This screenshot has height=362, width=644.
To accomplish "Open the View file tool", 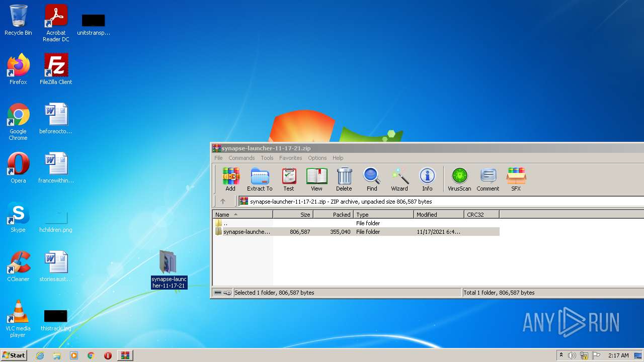I will tap(316, 179).
